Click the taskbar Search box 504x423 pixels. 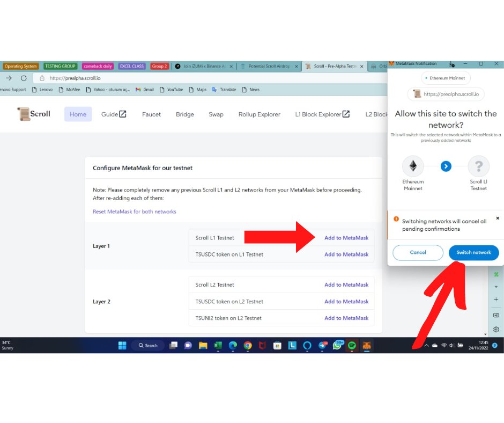pyautogui.click(x=148, y=345)
